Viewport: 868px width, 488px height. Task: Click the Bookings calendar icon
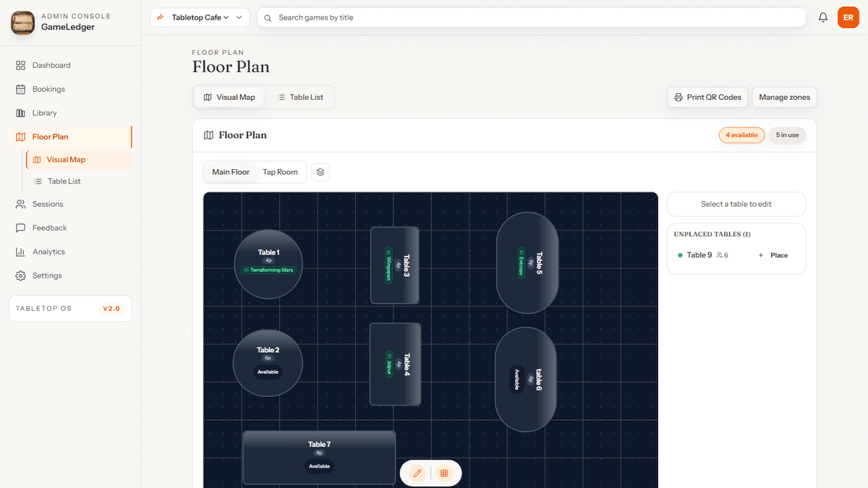[20, 89]
